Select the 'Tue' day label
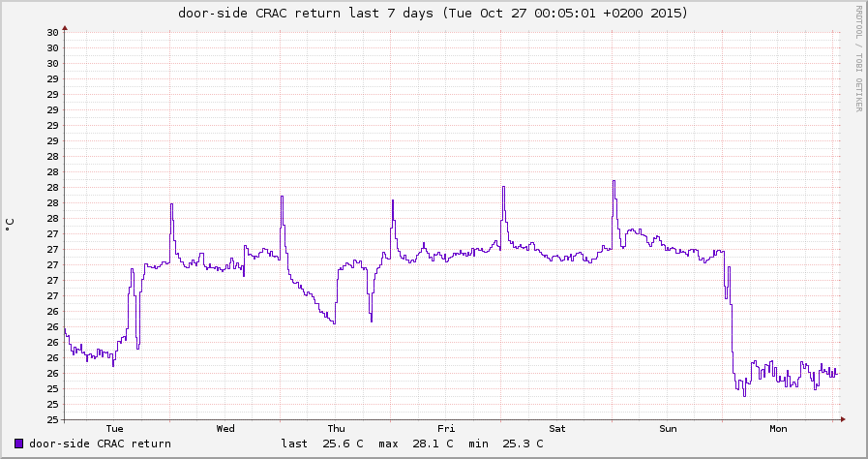 114,428
